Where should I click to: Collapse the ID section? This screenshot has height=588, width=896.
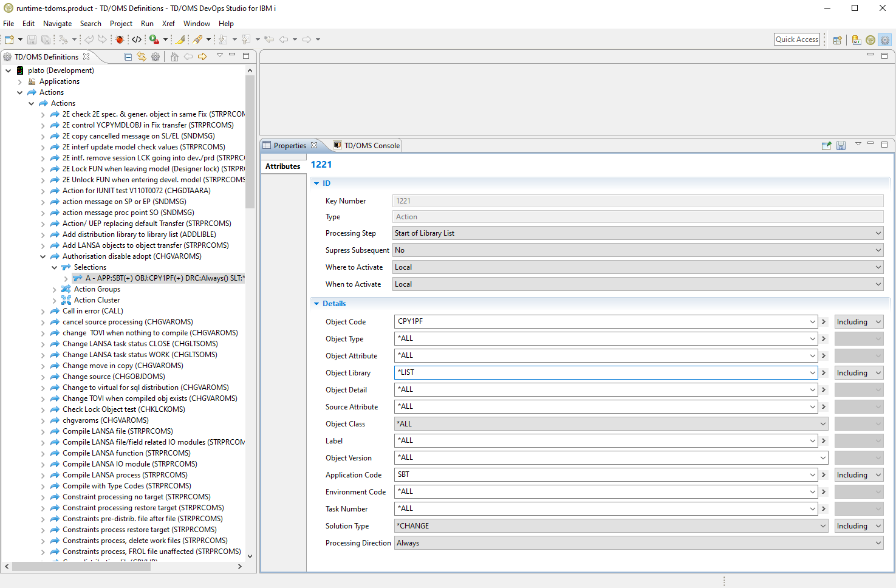coord(316,183)
